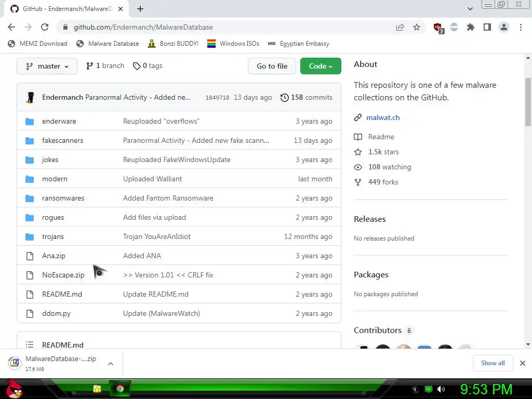
Task: Open Malware Database bookmark
Action: pos(108,44)
